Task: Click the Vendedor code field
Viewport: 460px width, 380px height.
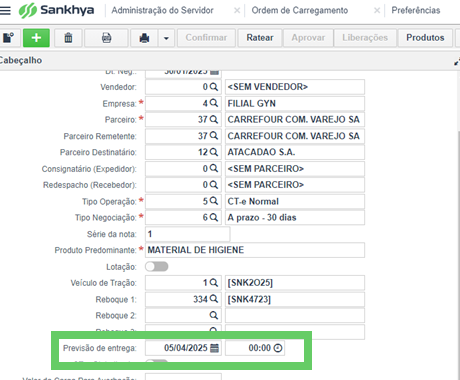Action: [183, 87]
